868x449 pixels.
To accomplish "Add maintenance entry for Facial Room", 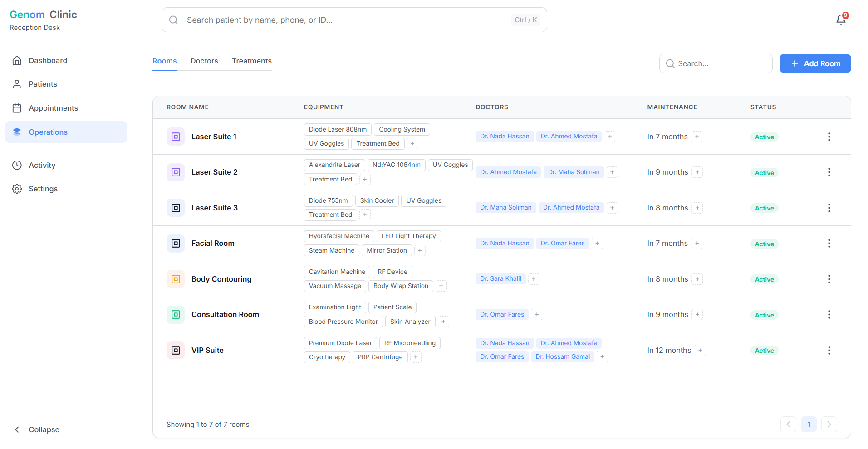I will [x=697, y=243].
